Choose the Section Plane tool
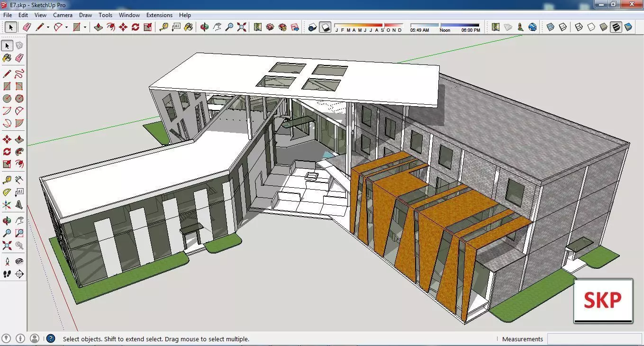 [19, 274]
